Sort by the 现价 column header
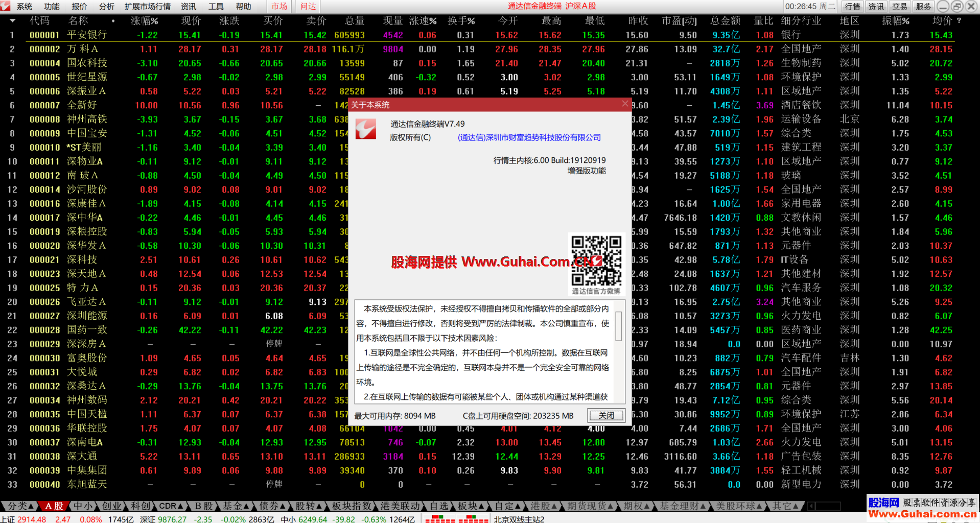The image size is (980, 523). (x=191, y=21)
